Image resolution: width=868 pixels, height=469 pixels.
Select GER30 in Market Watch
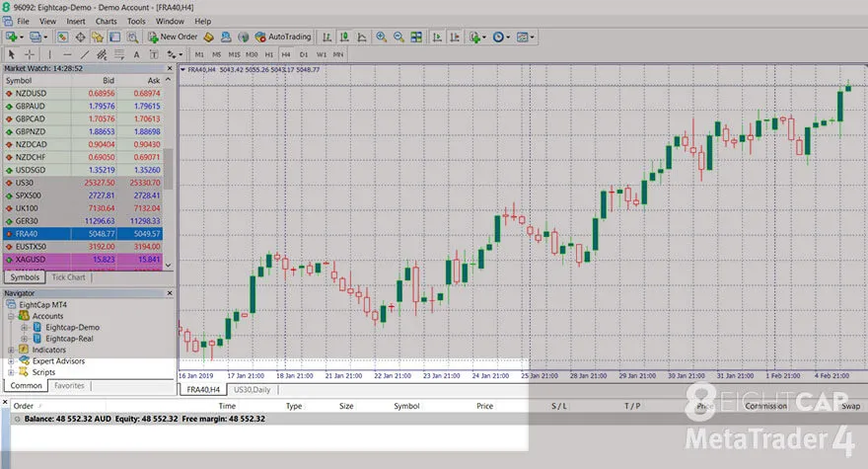[83, 220]
